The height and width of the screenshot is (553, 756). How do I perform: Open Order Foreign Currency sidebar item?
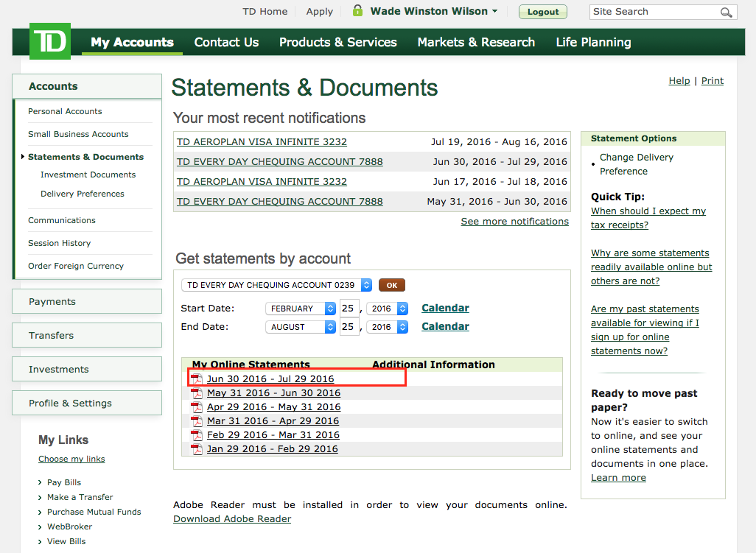76,266
